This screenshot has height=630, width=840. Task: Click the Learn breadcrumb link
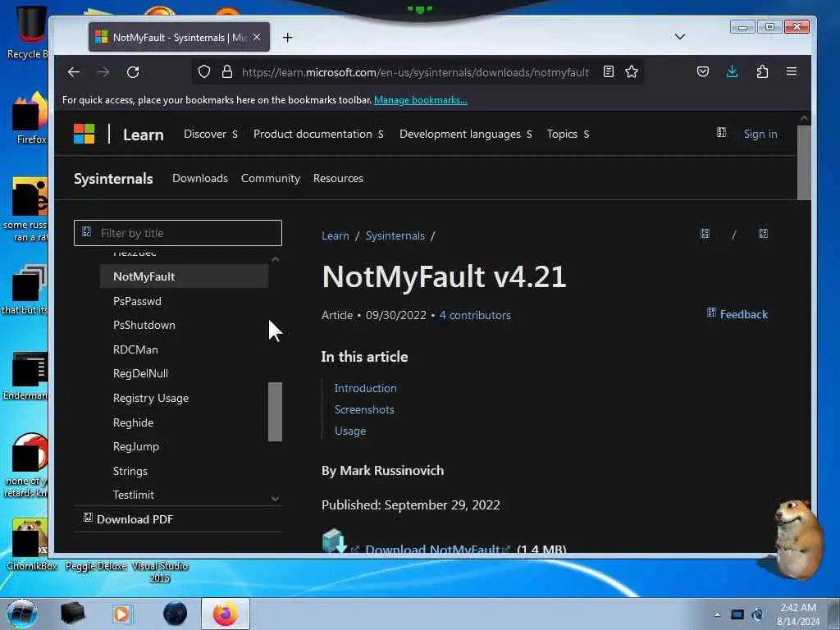[x=336, y=235]
